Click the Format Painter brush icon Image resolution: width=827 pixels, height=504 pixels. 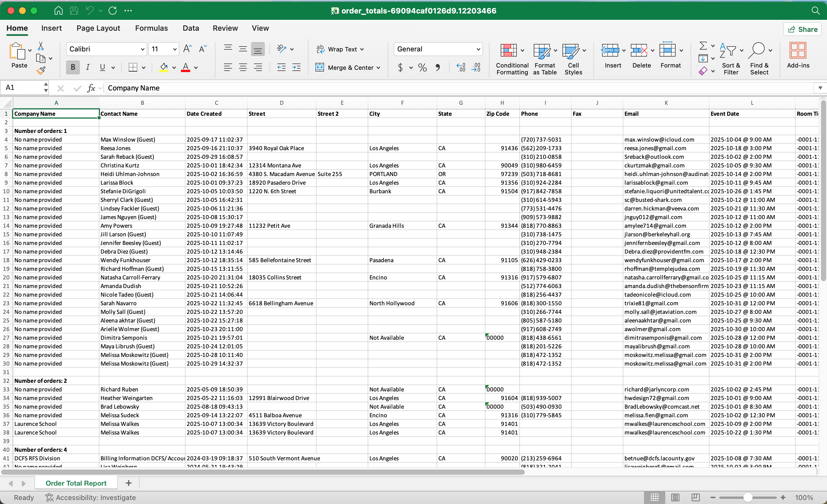click(41, 70)
